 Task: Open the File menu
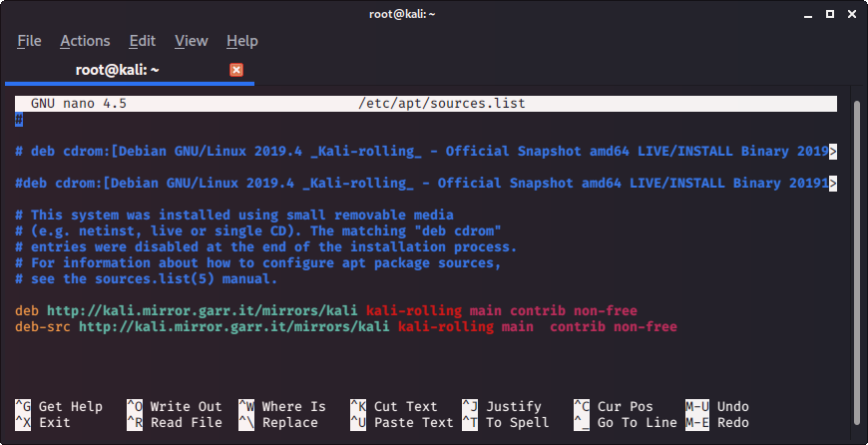[29, 41]
